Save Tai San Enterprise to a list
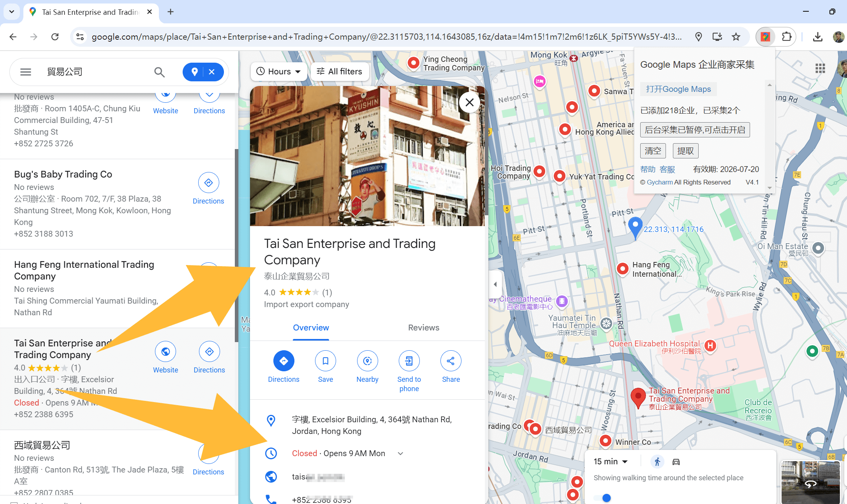Viewport: 847px width, 504px height. [x=325, y=361]
